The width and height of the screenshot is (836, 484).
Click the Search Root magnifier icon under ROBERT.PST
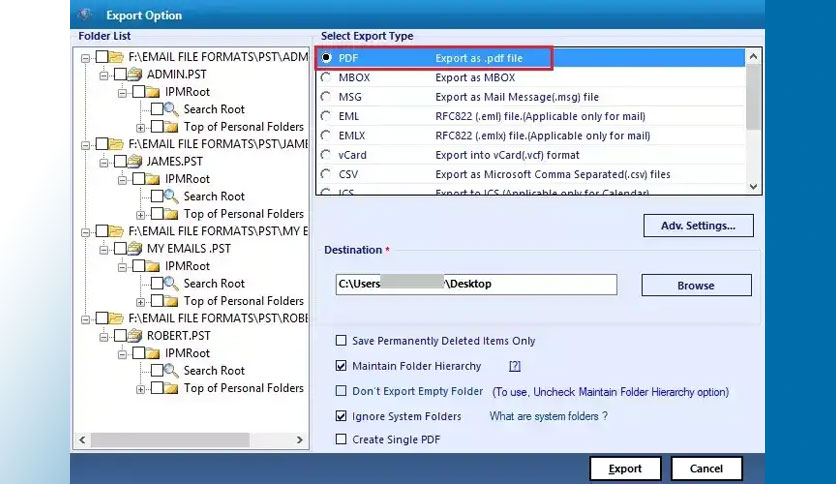coord(171,370)
